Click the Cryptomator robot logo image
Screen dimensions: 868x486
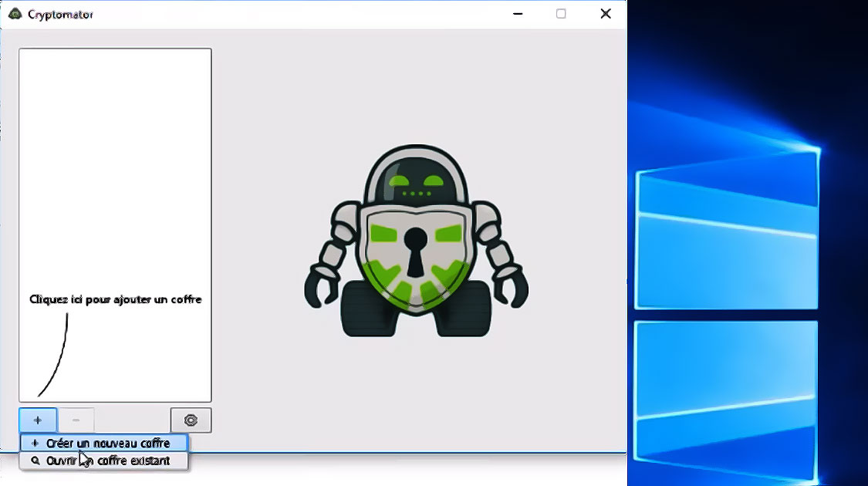(x=417, y=241)
